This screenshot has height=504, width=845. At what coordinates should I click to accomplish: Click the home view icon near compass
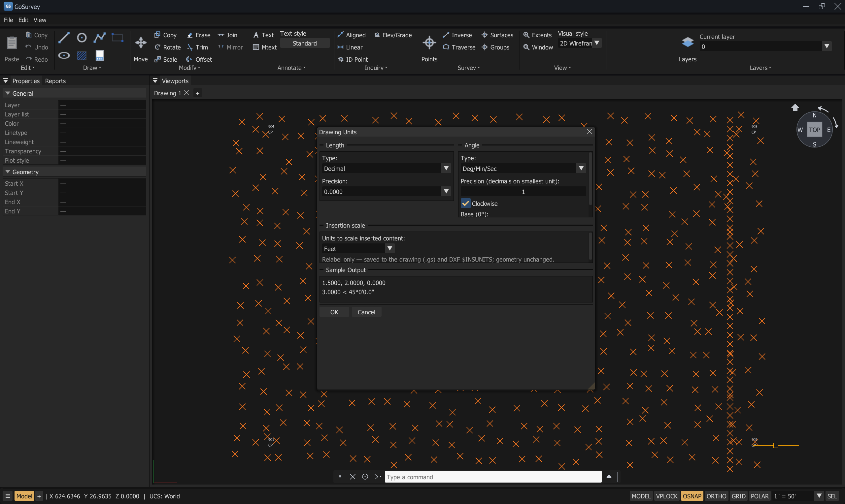tap(795, 108)
